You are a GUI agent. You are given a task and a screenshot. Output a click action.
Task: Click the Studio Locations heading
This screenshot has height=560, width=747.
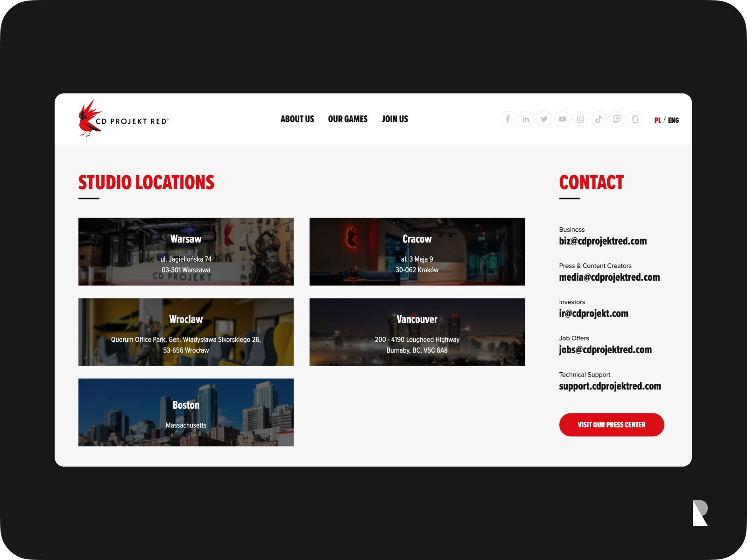[x=146, y=183]
